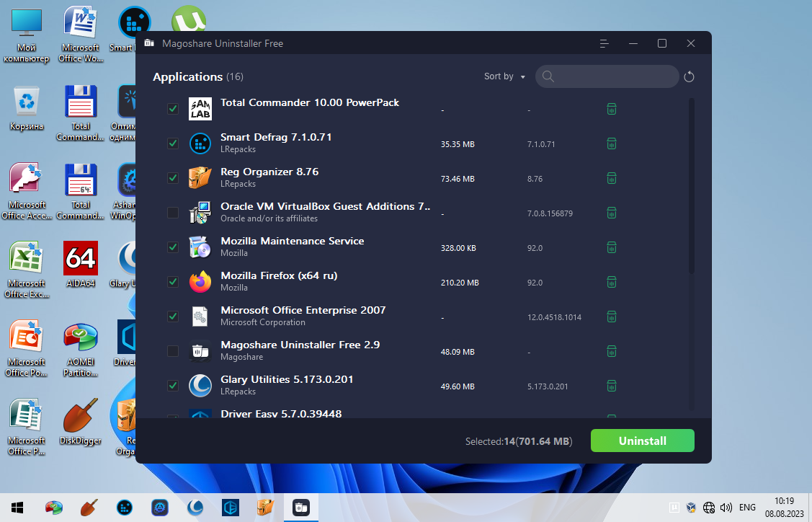Viewport: 812px width, 522px height.
Task: Uncheck Smart Defrag 7.1.0.71
Action: tap(173, 143)
